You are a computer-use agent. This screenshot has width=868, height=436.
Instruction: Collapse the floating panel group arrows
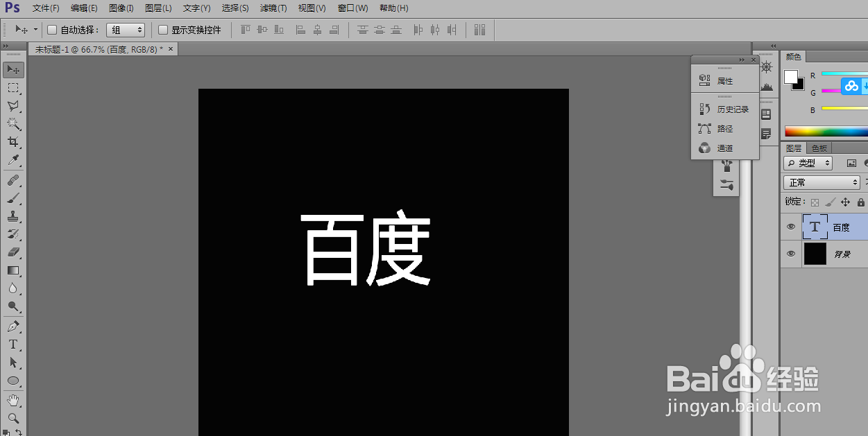(x=742, y=60)
